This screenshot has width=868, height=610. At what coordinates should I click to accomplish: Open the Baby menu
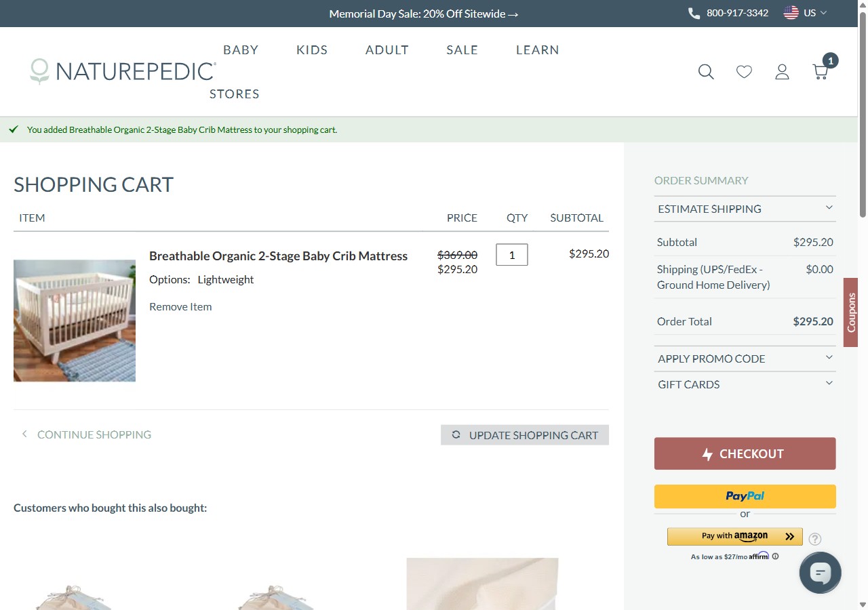point(241,49)
